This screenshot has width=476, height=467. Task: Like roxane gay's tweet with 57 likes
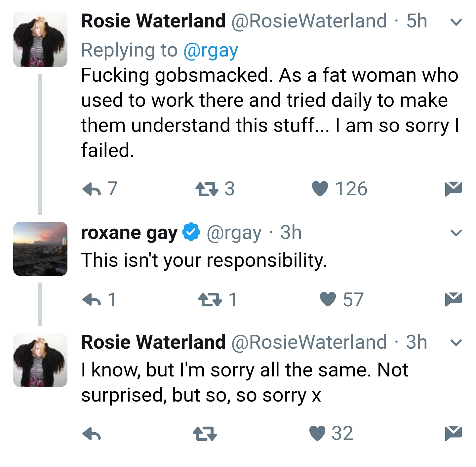pyautogui.click(x=328, y=300)
